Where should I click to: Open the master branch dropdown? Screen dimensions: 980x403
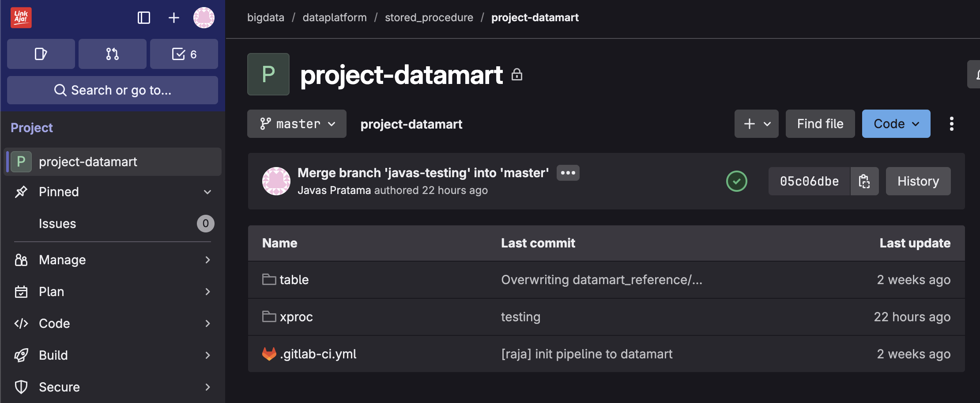297,124
